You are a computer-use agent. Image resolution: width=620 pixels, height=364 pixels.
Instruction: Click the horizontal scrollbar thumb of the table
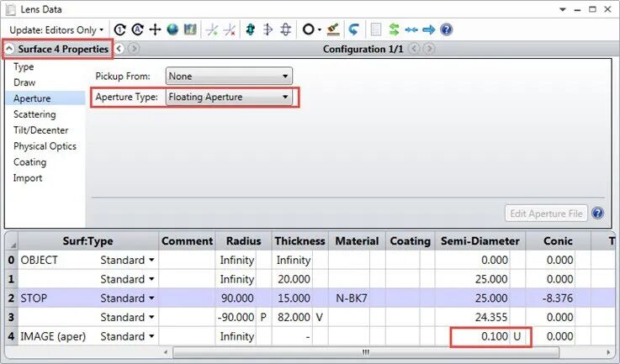coord(366,352)
